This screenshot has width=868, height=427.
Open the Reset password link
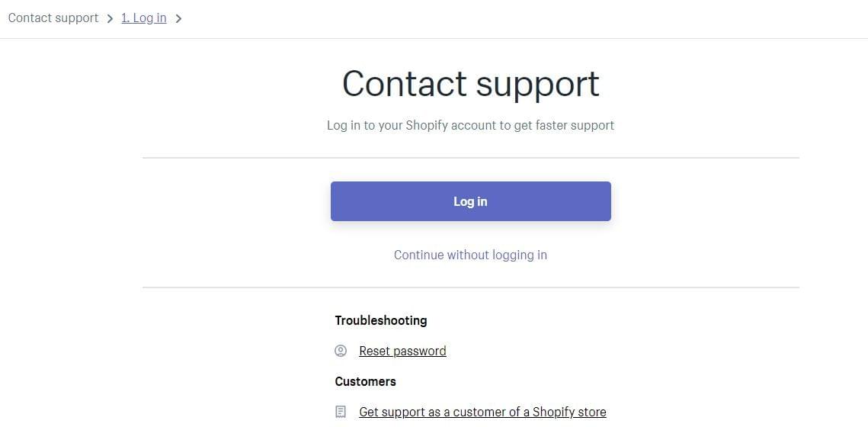pos(402,351)
